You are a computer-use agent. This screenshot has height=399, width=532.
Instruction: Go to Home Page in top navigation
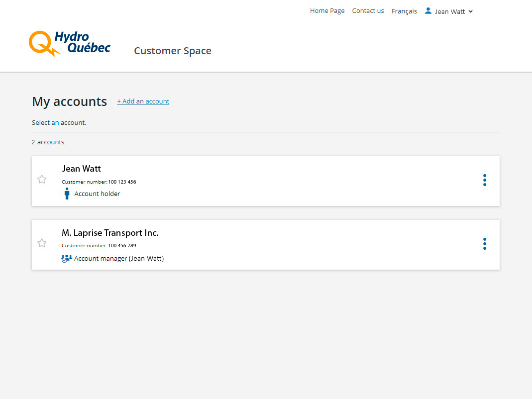327,11
